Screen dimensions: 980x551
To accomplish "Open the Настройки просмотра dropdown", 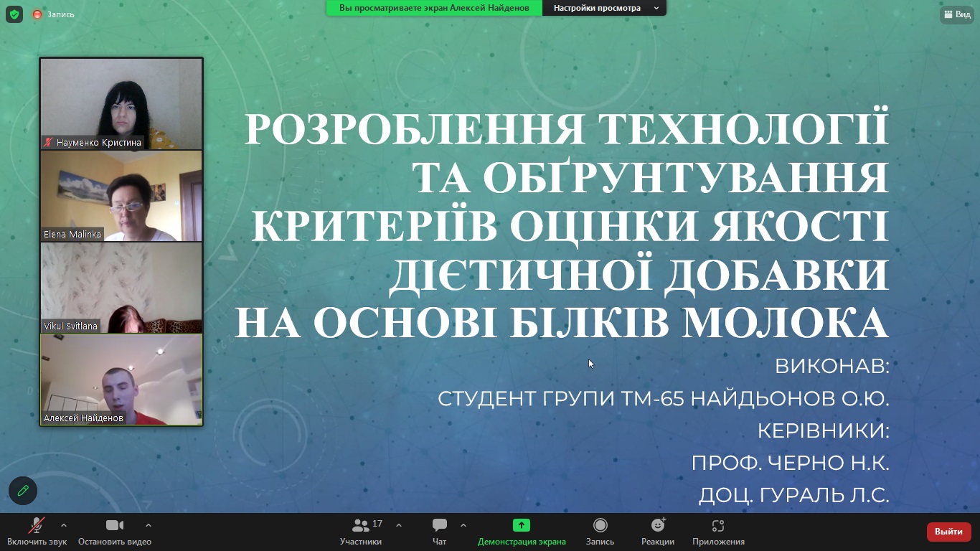I will click(605, 8).
